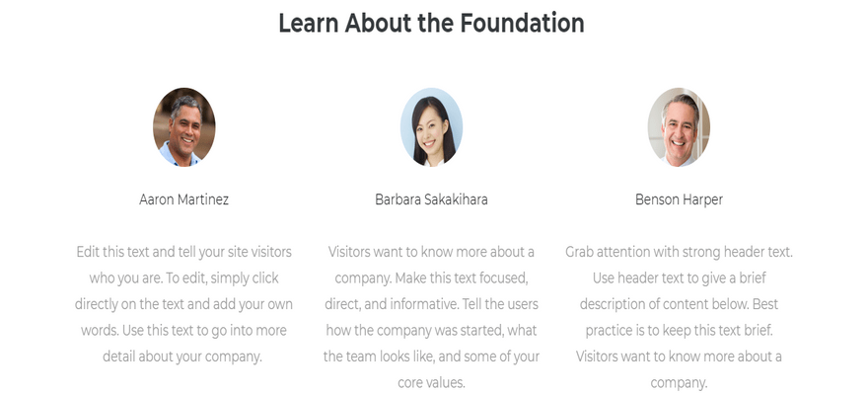The image size is (868, 395).
Task: Click the line 'detail about your company.'
Action: pyautogui.click(x=182, y=356)
